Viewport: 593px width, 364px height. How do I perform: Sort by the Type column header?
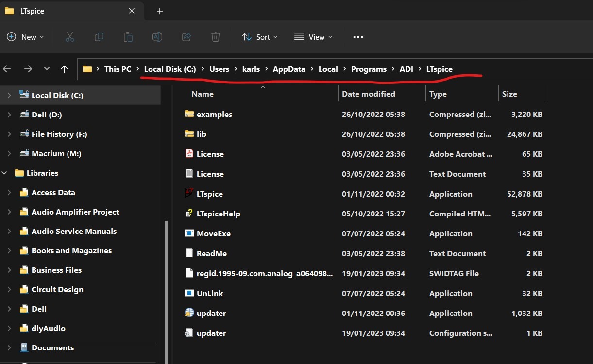pos(438,94)
